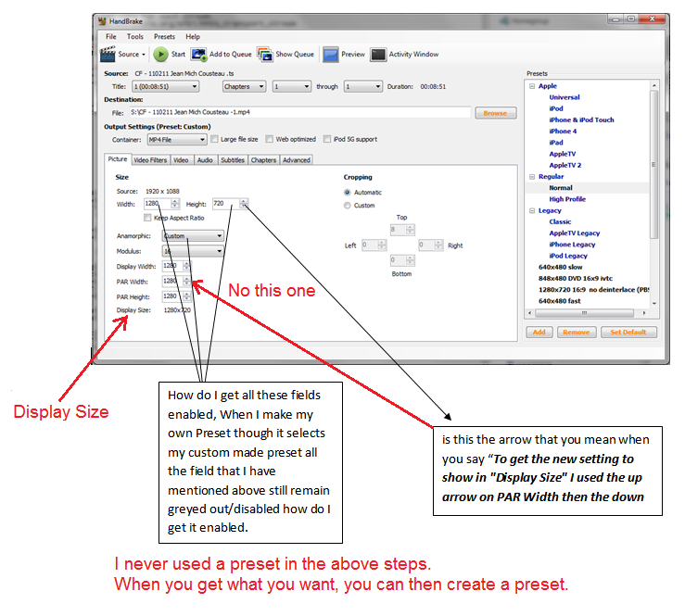
Task: Collapse the Legacy preset group
Action: pos(532,210)
